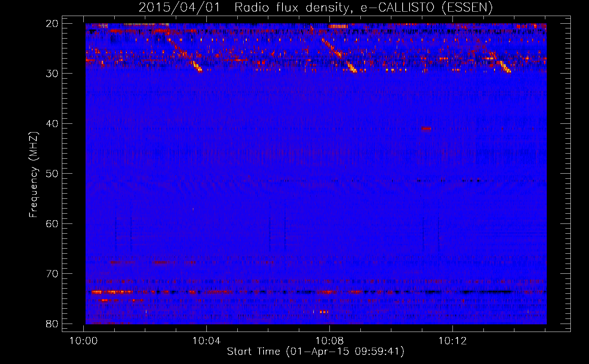Click the 80 frequency tick label
The height and width of the screenshot is (364, 589).
point(52,324)
